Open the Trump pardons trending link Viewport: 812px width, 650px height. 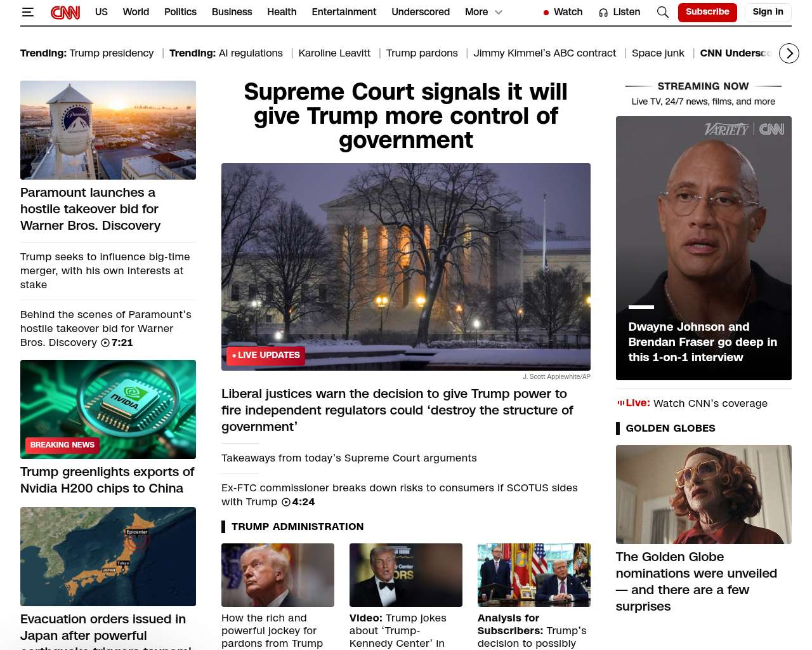[x=422, y=53]
